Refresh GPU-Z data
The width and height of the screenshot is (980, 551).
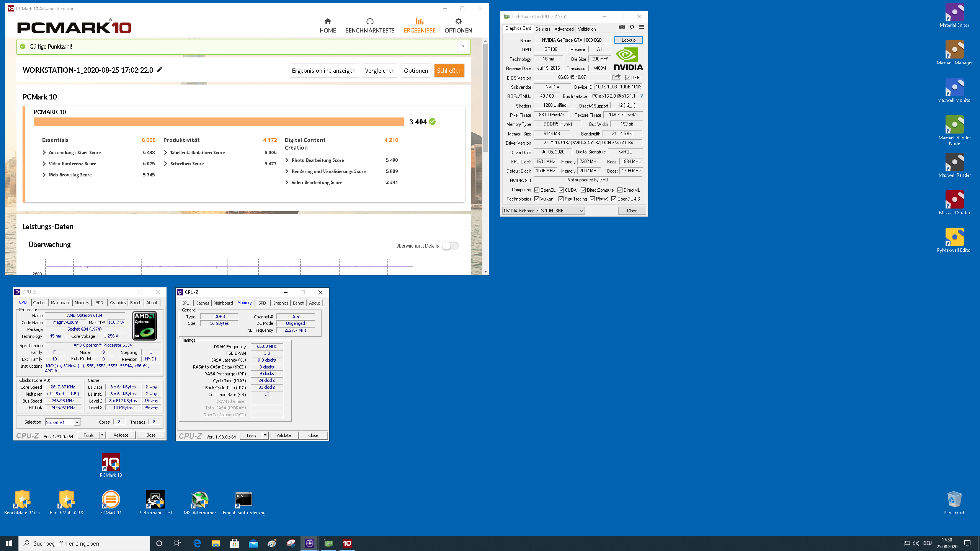(x=632, y=27)
